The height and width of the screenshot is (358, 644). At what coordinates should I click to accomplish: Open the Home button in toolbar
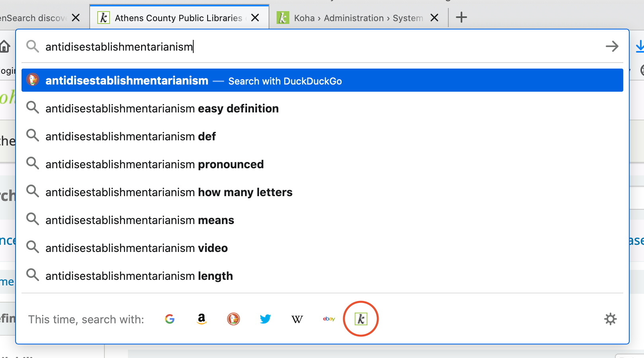pos(5,47)
